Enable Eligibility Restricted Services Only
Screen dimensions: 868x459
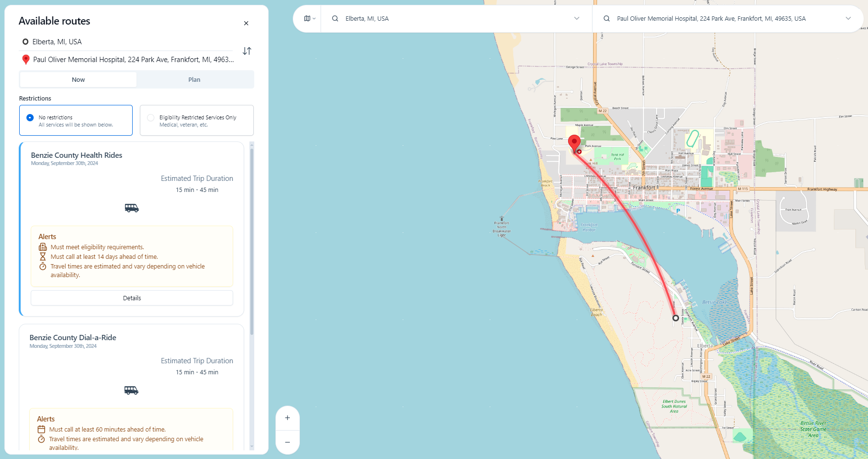coord(151,117)
